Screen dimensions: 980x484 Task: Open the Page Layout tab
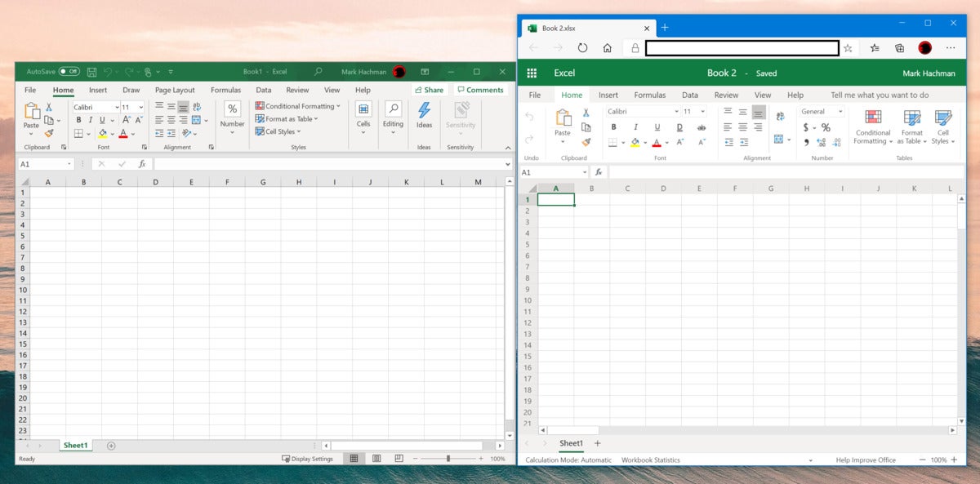click(x=175, y=91)
